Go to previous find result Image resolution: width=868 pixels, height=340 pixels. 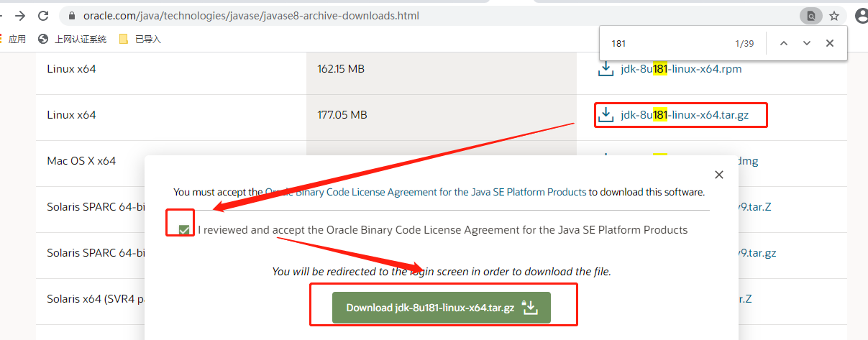(784, 43)
